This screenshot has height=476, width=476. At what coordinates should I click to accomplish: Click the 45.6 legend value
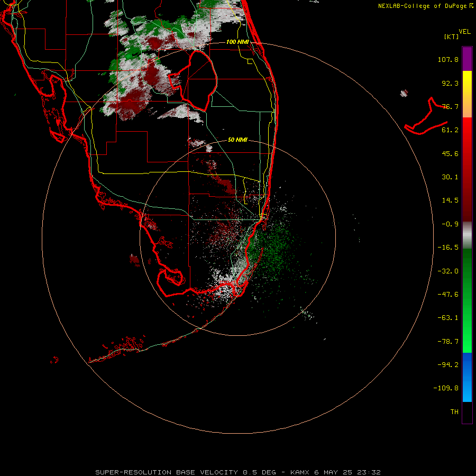coord(450,153)
